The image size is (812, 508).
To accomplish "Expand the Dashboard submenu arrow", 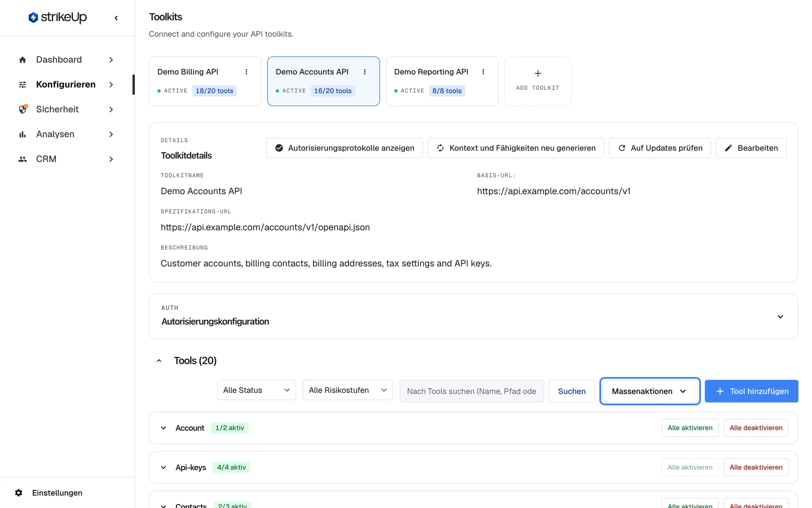I will coord(111,60).
